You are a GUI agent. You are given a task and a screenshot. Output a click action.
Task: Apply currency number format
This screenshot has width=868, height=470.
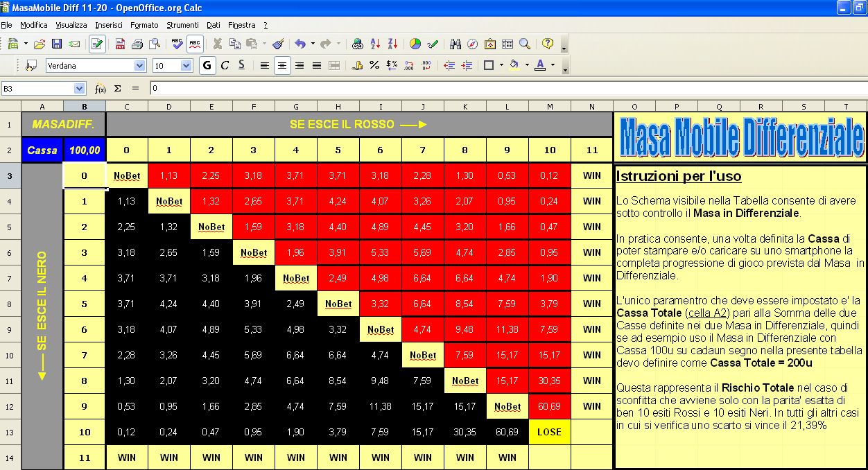358,65
